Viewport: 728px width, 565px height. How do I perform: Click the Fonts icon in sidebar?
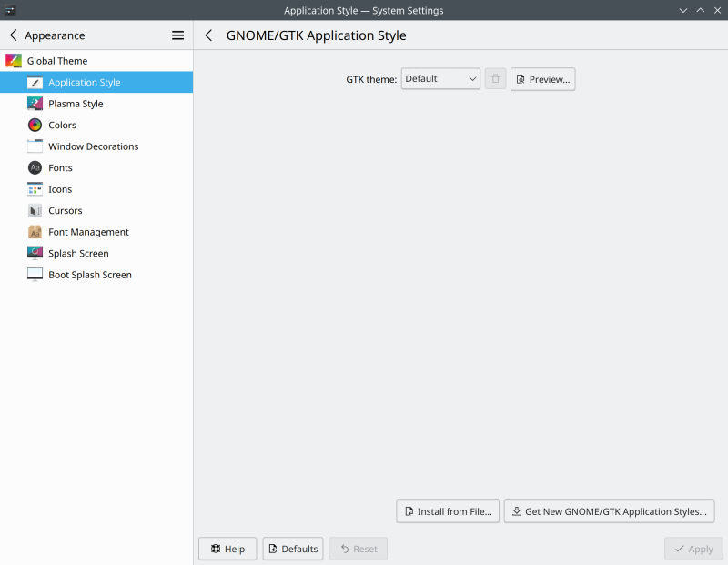pos(35,168)
